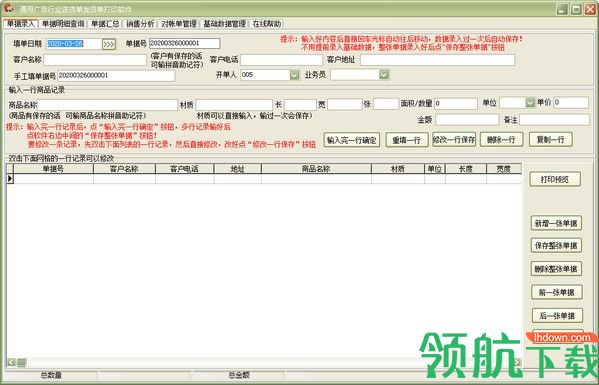Click the 宽 width input field
The image size is (599, 385).
(x=345, y=105)
